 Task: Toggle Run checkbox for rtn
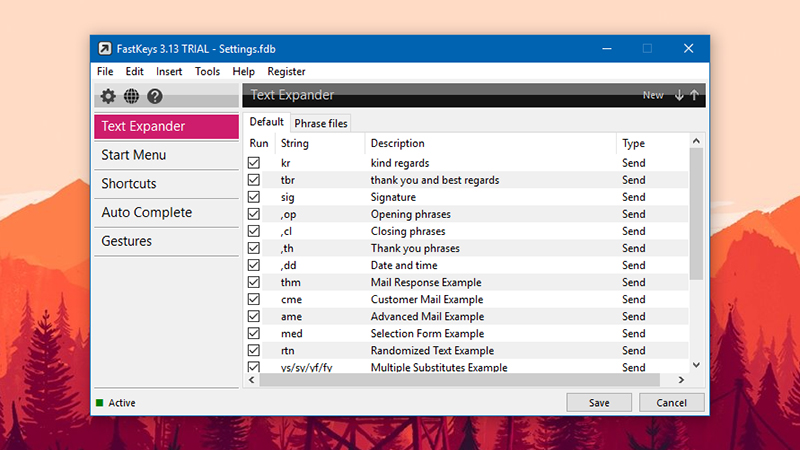point(254,351)
